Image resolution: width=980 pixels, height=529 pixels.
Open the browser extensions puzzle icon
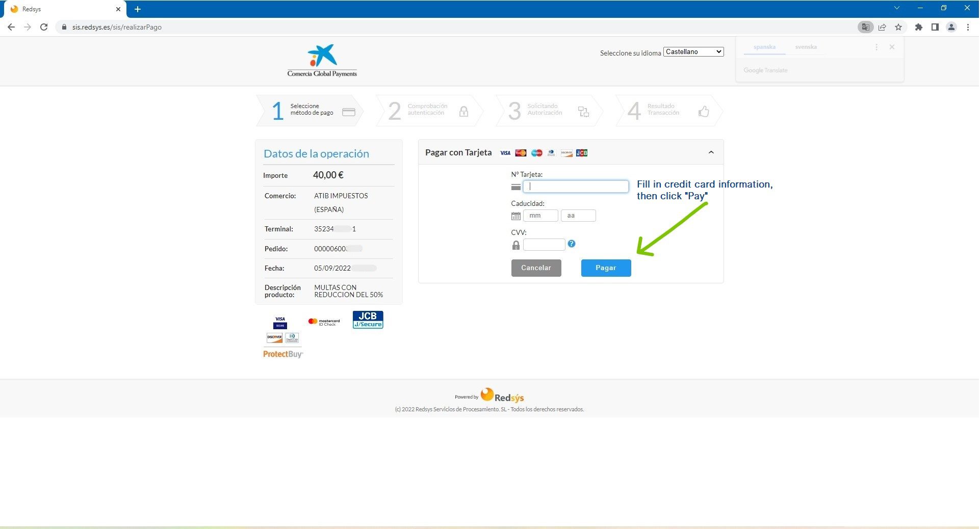pyautogui.click(x=919, y=27)
